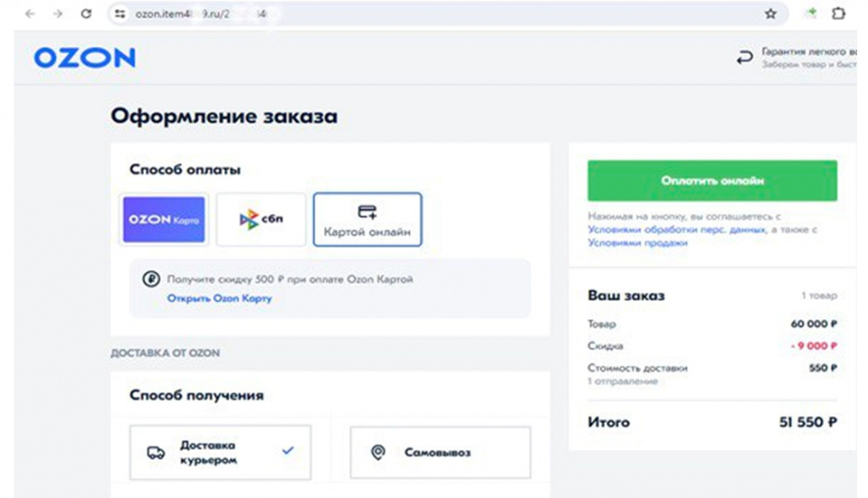Click the ДОСТАВКА ОТ OZON label
Viewport: 868px width, 498px height.
165,353
